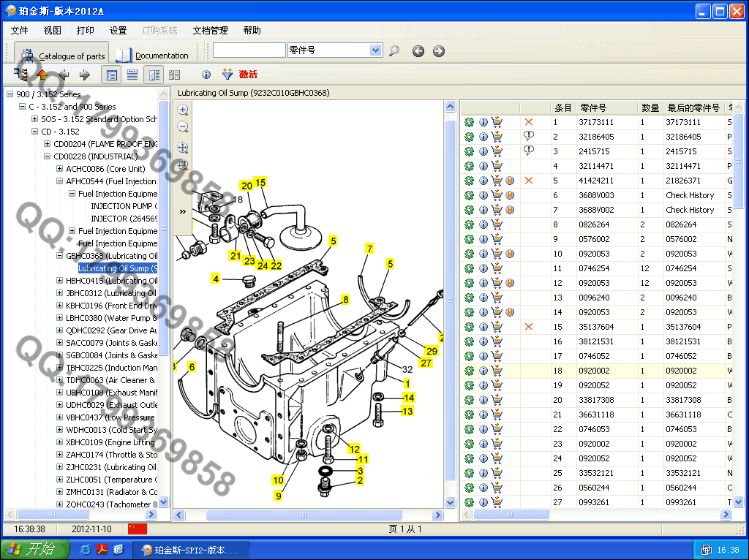Screen dimensions: 749x560
Task: Click the zoom out magnifier in diagram
Action: [x=183, y=127]
